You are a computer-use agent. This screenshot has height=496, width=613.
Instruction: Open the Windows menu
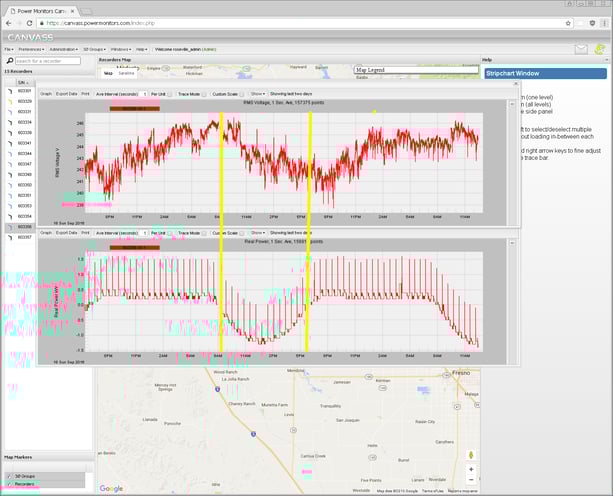[121, 50]
